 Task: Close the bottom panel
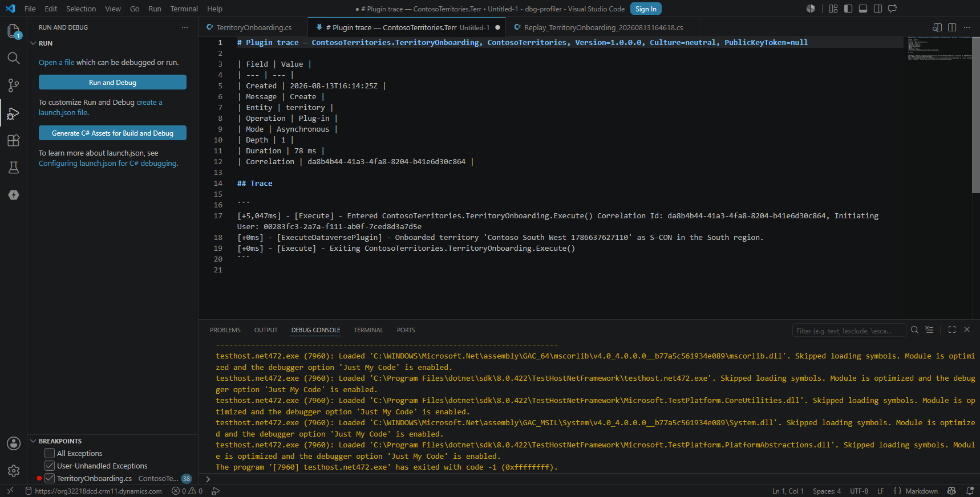coord(967,330)
